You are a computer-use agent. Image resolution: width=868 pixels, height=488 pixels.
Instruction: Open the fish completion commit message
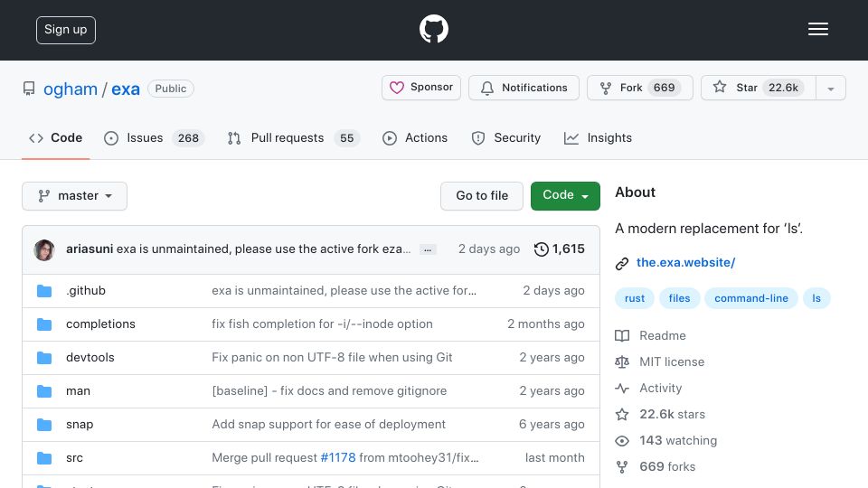click(x=322, y=324)
